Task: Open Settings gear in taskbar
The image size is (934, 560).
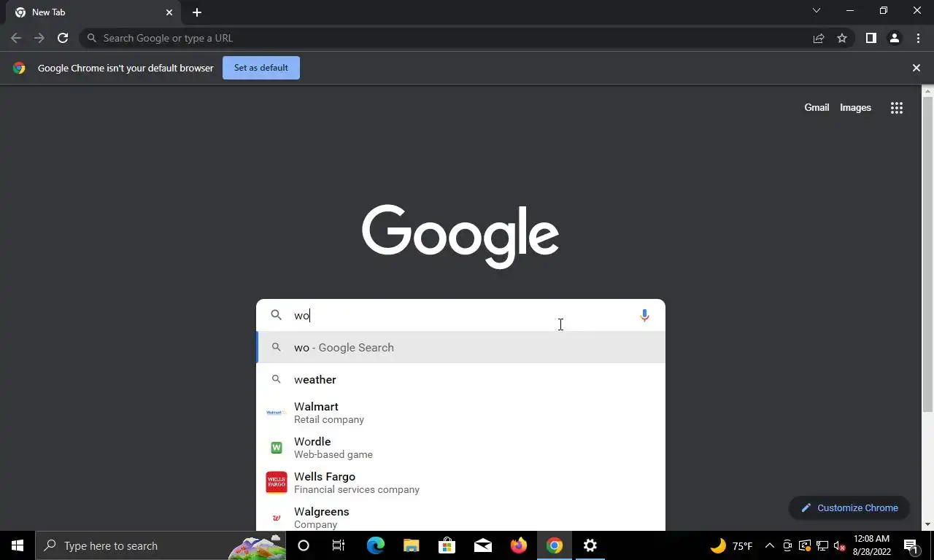Action: 590,545
